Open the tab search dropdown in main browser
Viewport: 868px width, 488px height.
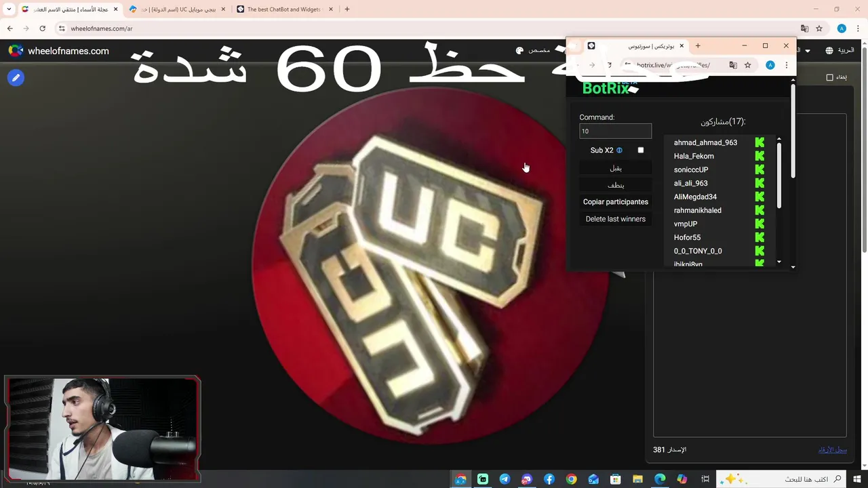point(9,9)
